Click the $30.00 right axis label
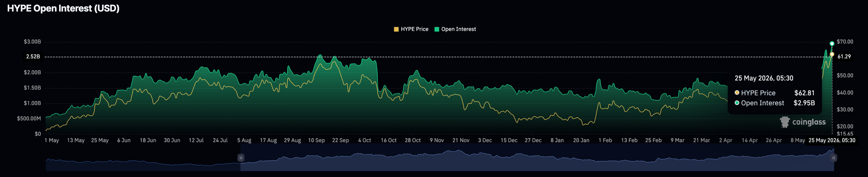Screen dimensions: 868x177 coord(845,109)
